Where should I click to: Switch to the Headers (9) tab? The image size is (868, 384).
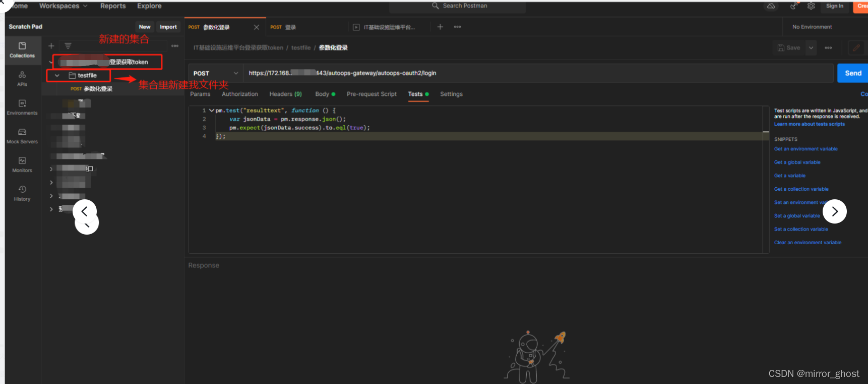pos(285,94)
